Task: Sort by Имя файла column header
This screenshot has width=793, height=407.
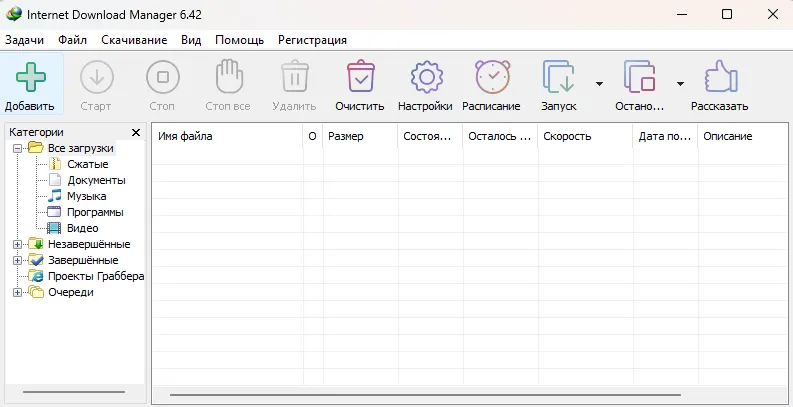Action: (228, 136)
